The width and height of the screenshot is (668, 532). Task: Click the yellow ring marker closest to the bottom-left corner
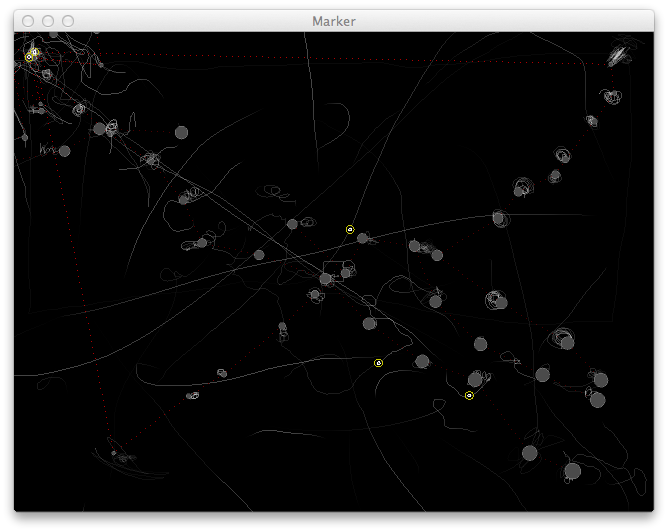tap(378, 363)
